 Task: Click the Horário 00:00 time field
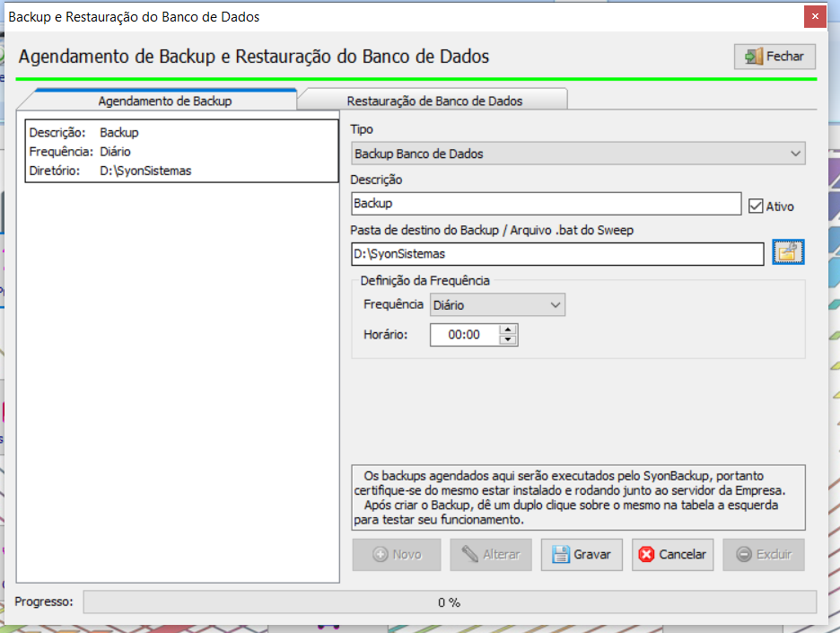(x=464, y=335)
